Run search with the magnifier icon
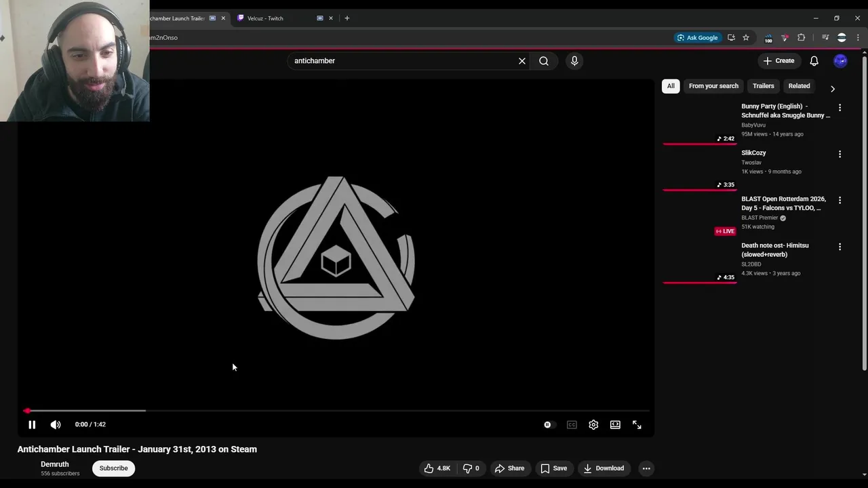The width and height of the screenshot is (868, 488). point(544,61)
